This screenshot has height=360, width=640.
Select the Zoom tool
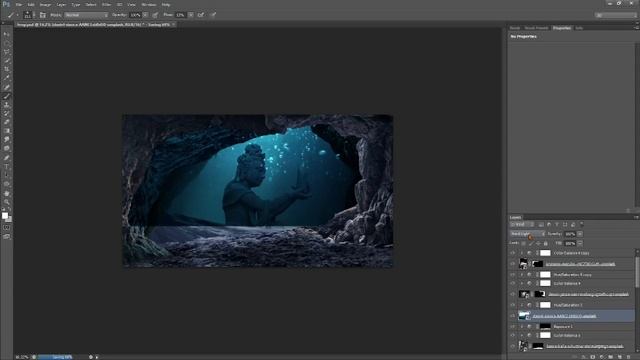[7, 202]
